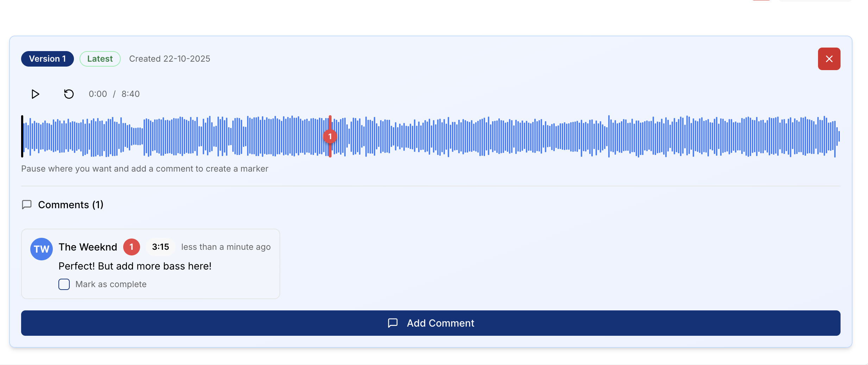Click the 0:00 current time display
This screenshot has width=868, height=365.
pyautogui.click(x=98, y=94)
